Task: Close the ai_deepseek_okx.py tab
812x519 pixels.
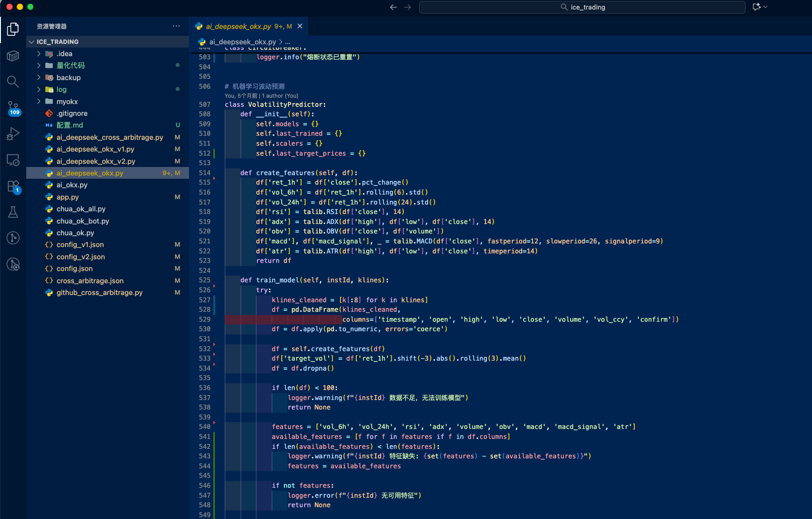Action: (x=300, y=26)
